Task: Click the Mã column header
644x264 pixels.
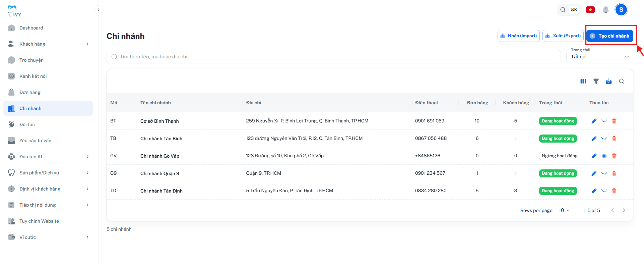Action: click(x=114, y=103)
